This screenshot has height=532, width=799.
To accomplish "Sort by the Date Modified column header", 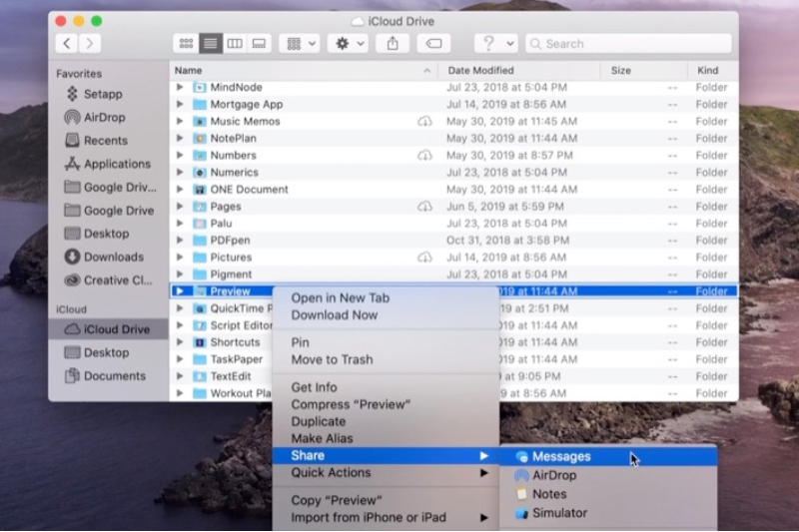I will click(x=519, y=71).
